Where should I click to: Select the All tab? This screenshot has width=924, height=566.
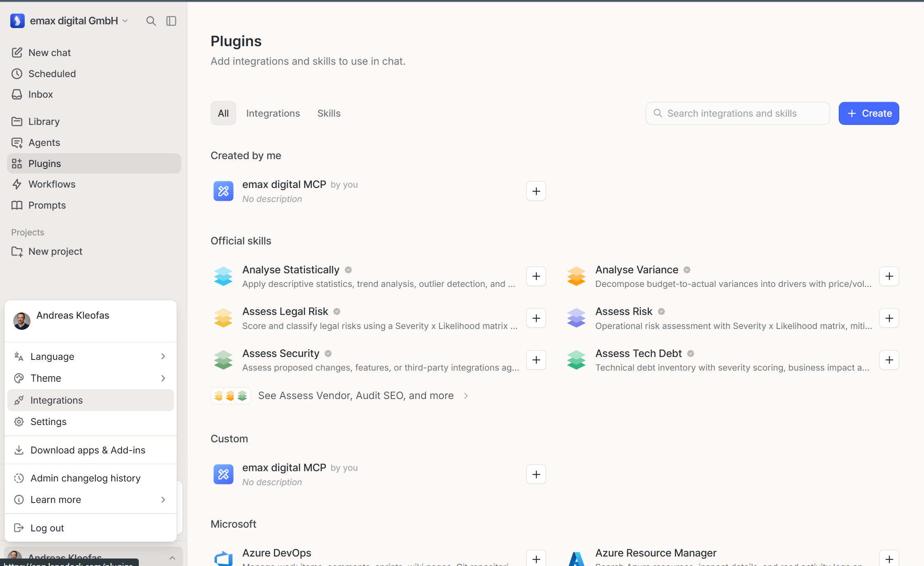tap(223, 113)
